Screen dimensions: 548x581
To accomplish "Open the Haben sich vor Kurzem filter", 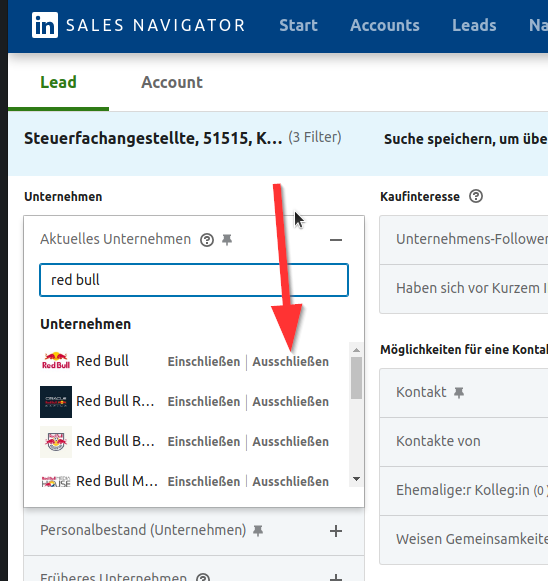I will (x=464, y=289).
